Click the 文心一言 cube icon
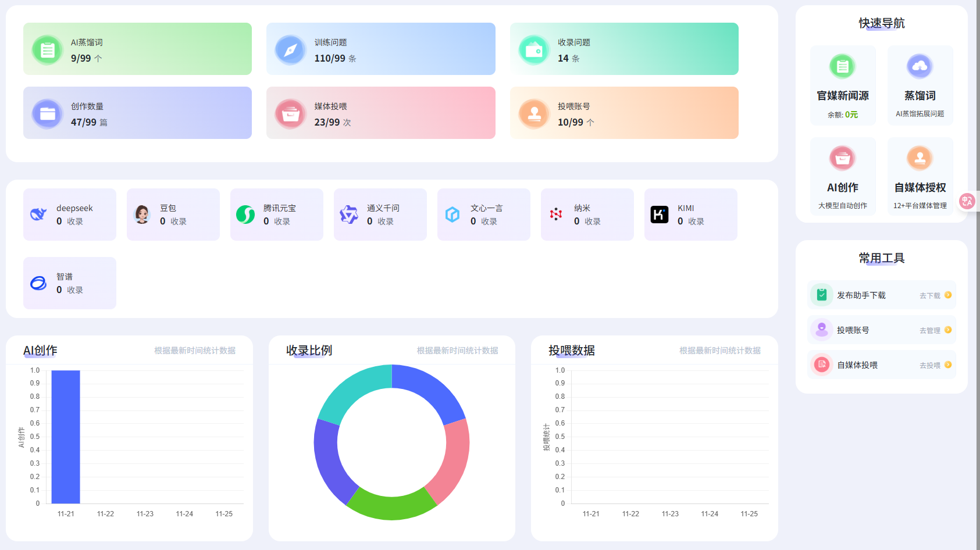The height and width of the screenshot is (550, 980). pyautogui.click(x=452, y=214)
